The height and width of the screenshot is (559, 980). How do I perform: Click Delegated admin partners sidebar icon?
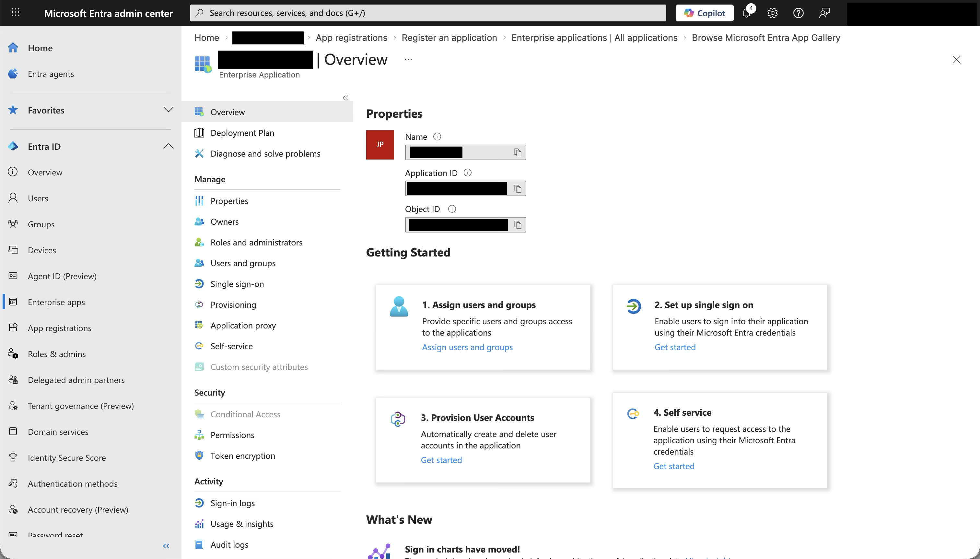coord(13,380)
